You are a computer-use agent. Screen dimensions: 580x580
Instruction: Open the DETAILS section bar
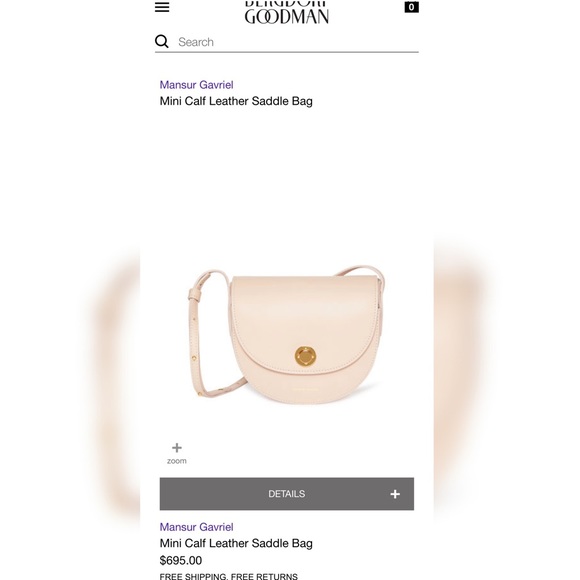pos(287,494)
